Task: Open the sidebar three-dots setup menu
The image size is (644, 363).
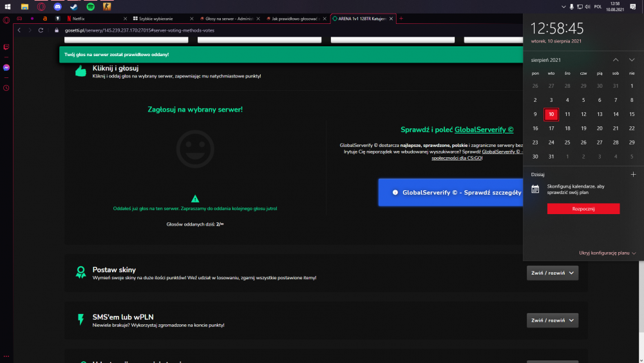Action: pyautogui.click(x=6, y=357)
